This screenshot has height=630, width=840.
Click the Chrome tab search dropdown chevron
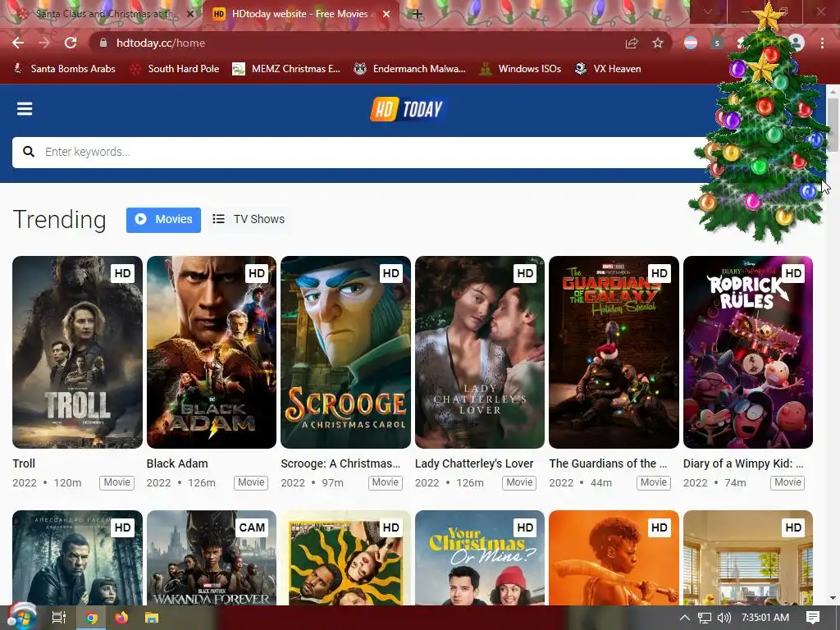click(x=708, y=11)
